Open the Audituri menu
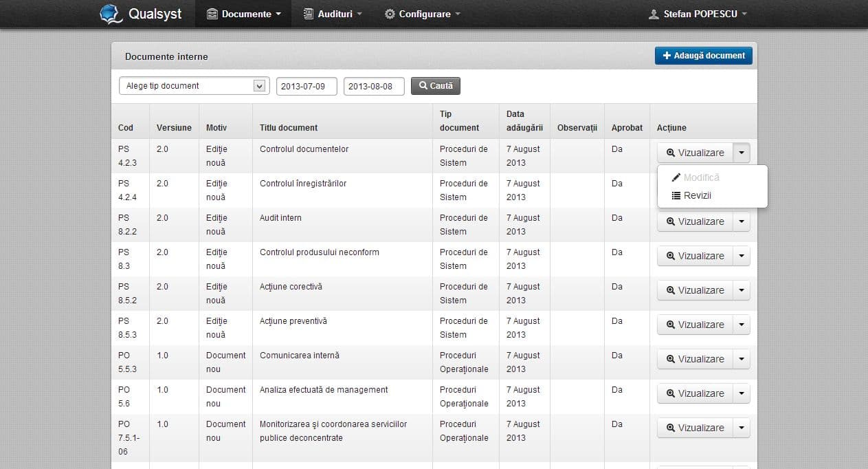Image resolution: width=868 pixels, height=469 pixels. click(x=333, y=13)
